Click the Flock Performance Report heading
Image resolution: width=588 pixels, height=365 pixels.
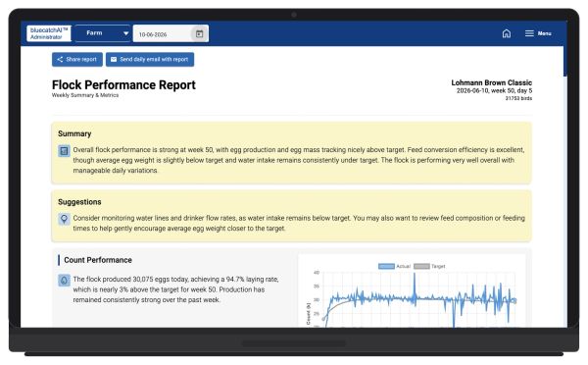pyautogui.click(x=123, y=84)
